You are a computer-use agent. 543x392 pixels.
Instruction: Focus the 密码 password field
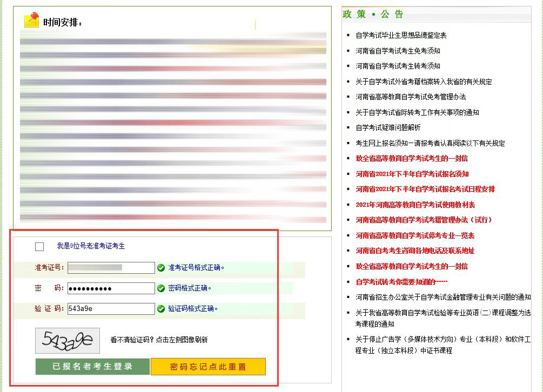(111, 288)
